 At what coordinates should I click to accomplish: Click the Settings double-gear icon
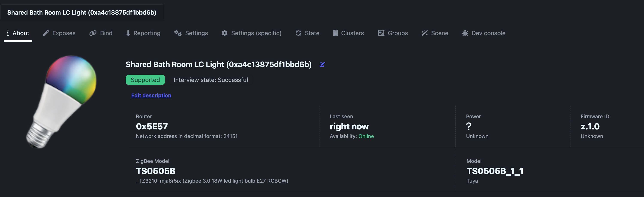(178, 33)
